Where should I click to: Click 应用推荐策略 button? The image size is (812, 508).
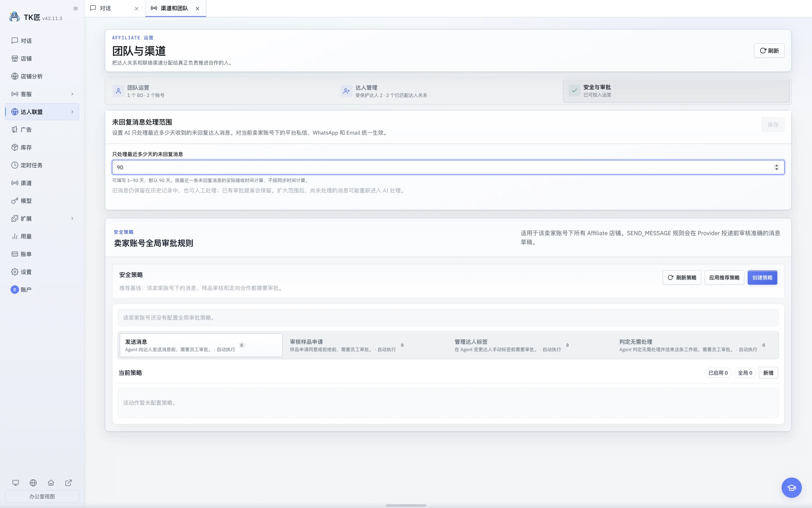pyautogui.click(x=724, y=277)
